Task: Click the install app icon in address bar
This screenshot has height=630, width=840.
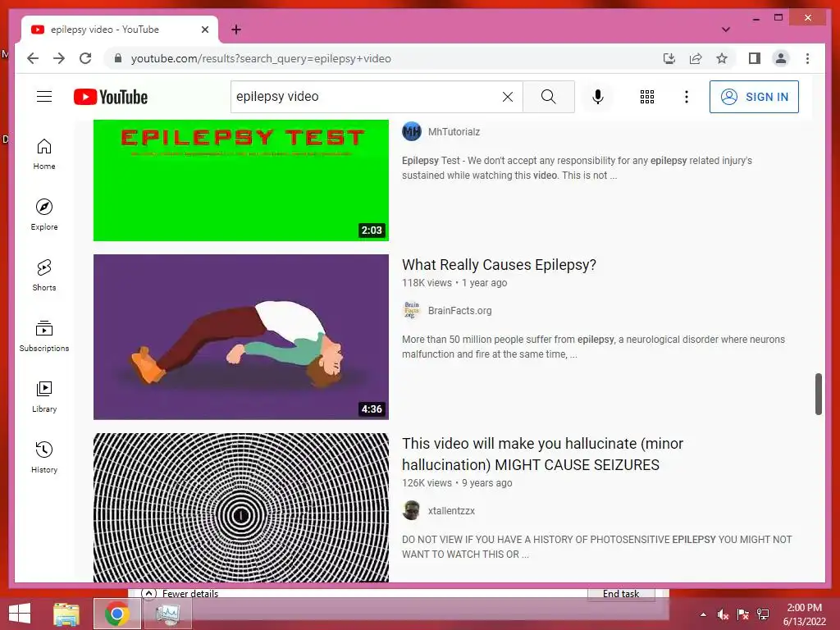Action: coord(669,58)
